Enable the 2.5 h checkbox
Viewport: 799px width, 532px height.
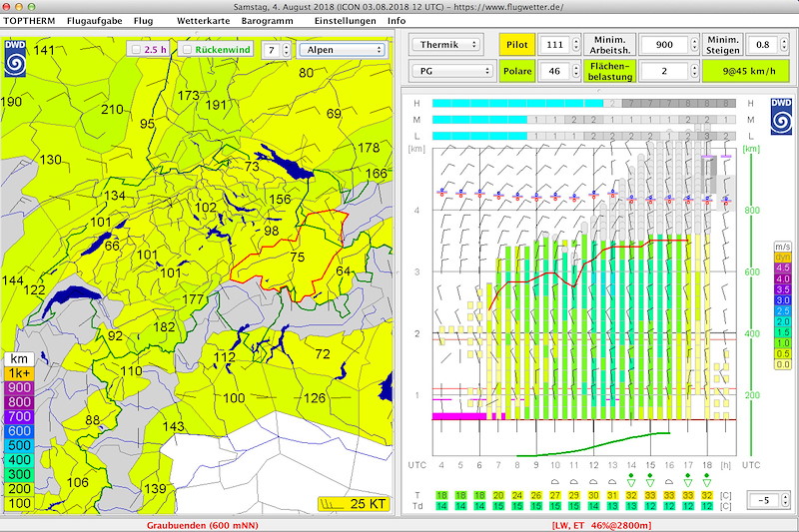[x=137, y=49]
